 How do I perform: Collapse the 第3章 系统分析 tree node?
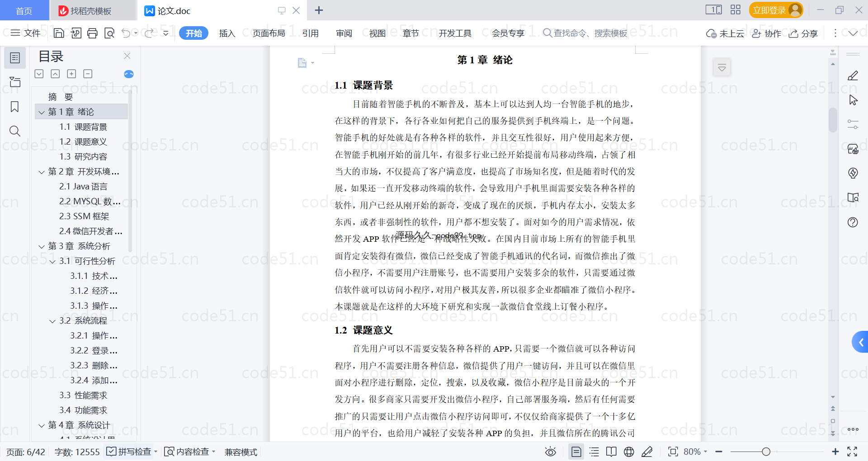click(42, 246)
